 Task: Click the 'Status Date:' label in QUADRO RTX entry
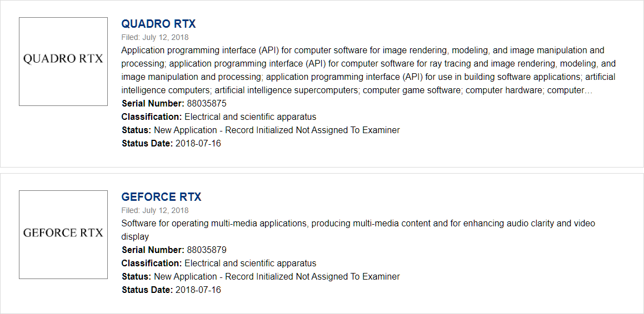(x=147, y=143)
